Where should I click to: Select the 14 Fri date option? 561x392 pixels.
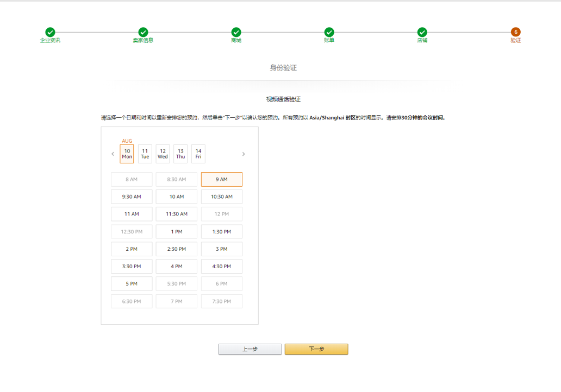(x=198, y=154)
